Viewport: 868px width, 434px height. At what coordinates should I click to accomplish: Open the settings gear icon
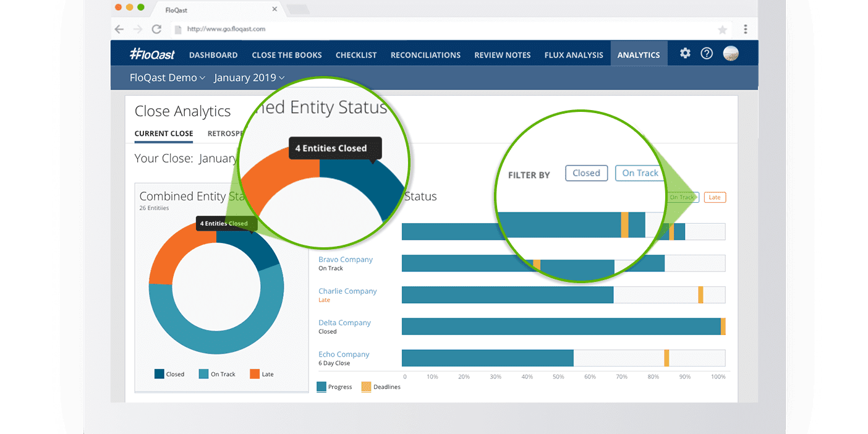(x=685, y=54)
